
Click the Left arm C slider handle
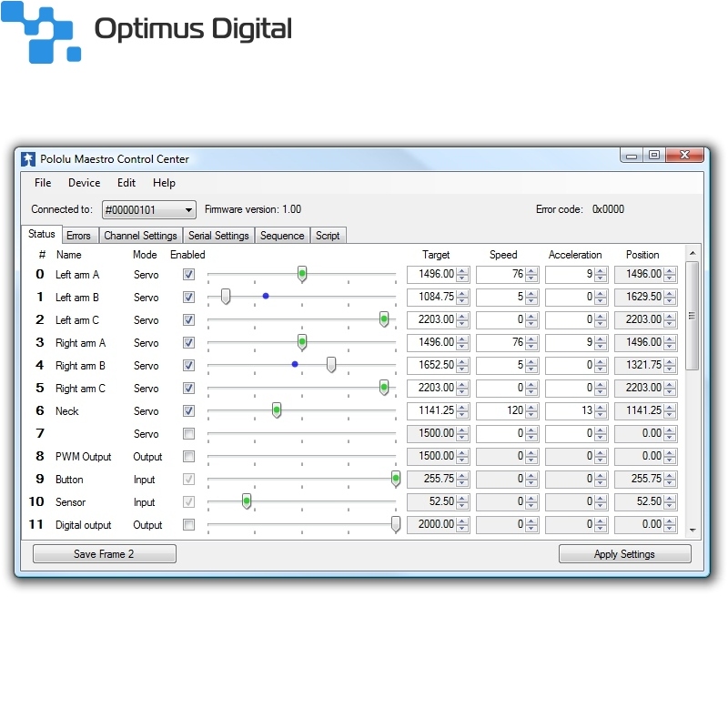pos(384,319)
